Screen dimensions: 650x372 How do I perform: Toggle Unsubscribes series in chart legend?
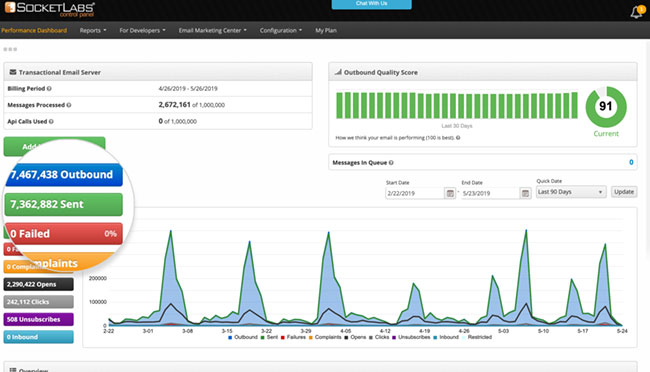point(411,337)
